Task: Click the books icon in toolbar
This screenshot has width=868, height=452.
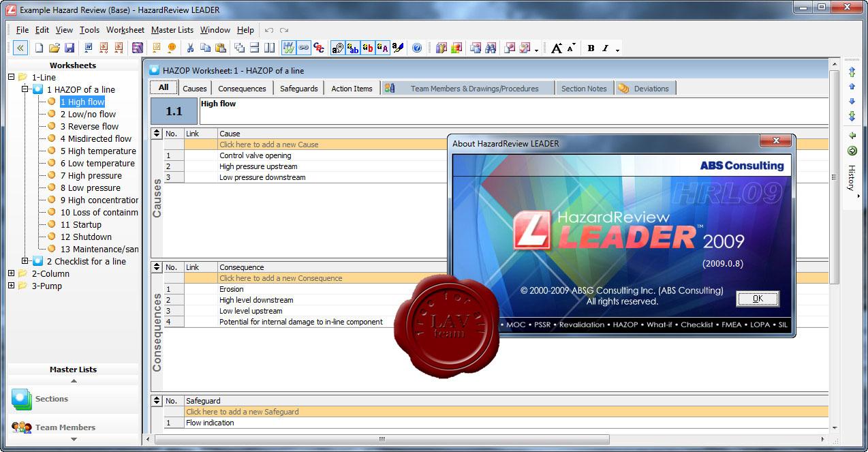Action: (441, 48)
